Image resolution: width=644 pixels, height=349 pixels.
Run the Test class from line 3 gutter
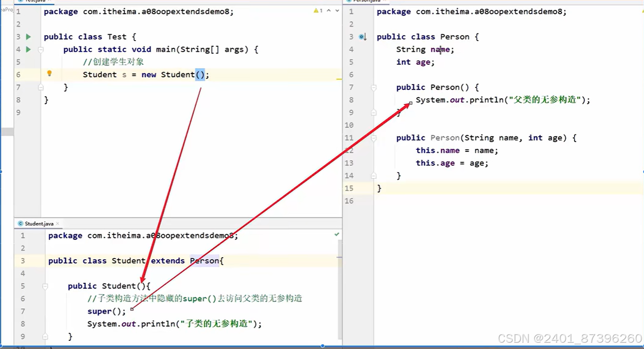coord(28,37)
